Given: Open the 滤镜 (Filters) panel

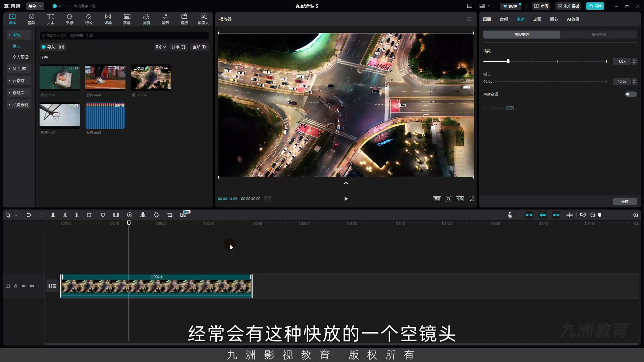Looking at the screenshot, I should tap(146, 19).
